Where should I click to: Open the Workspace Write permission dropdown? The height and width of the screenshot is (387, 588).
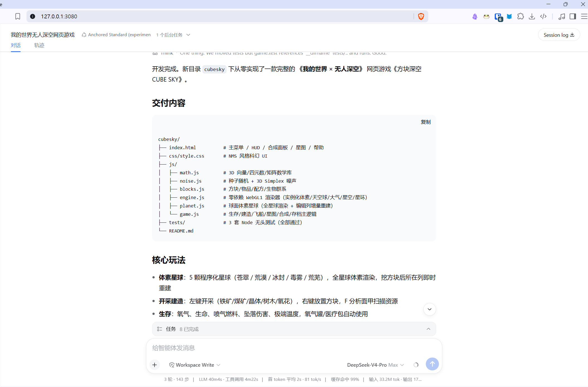point(195,365)
